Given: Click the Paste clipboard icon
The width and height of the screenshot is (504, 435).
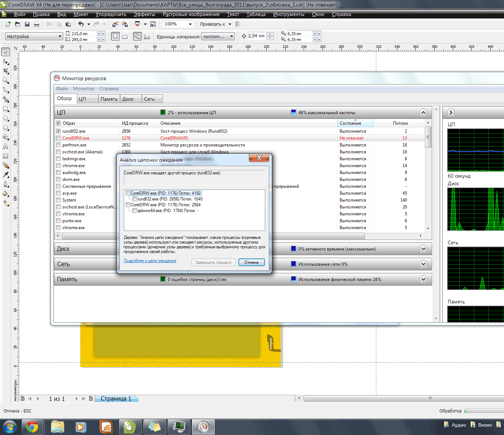Looking at the screenshot, I should [x=68, y=24].
